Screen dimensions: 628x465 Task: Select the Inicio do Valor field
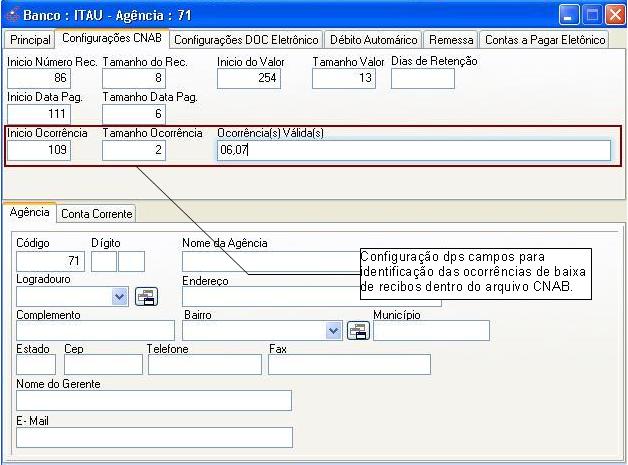tap(248, 78)
